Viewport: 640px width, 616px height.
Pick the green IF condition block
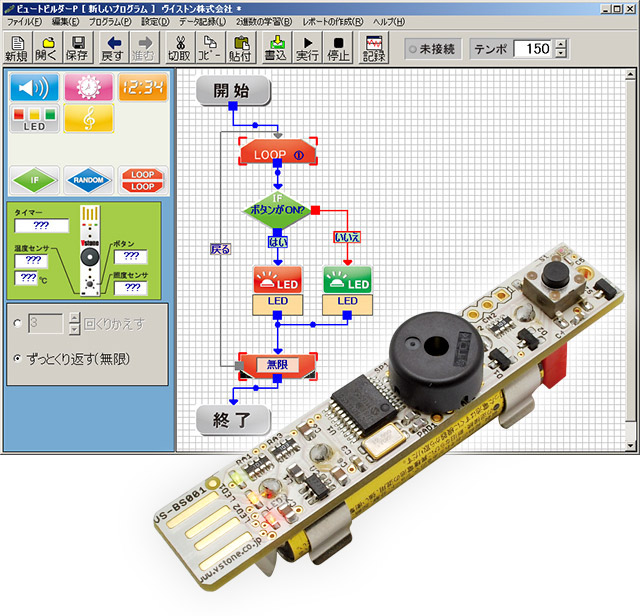coord(34,180)
